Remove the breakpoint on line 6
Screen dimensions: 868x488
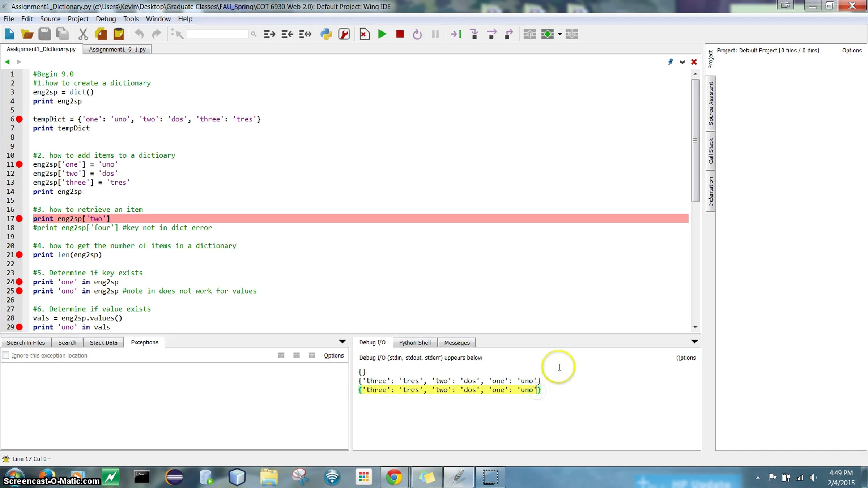tap(20, 119)
